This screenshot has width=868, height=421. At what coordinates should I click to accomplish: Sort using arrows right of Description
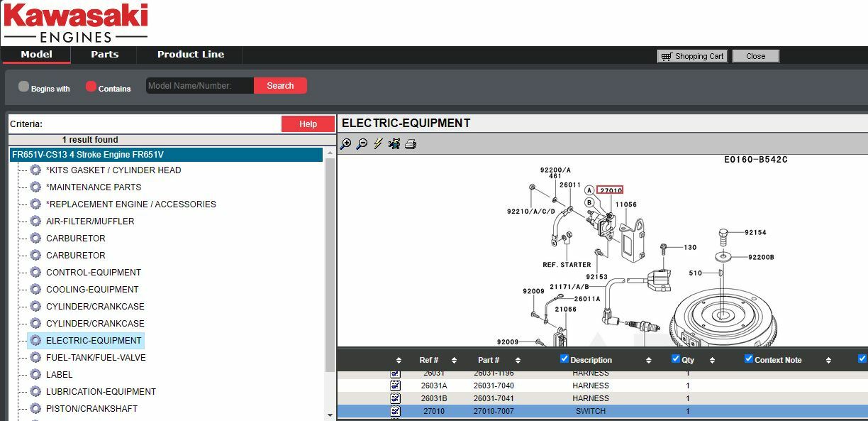(x=648, y=361)
